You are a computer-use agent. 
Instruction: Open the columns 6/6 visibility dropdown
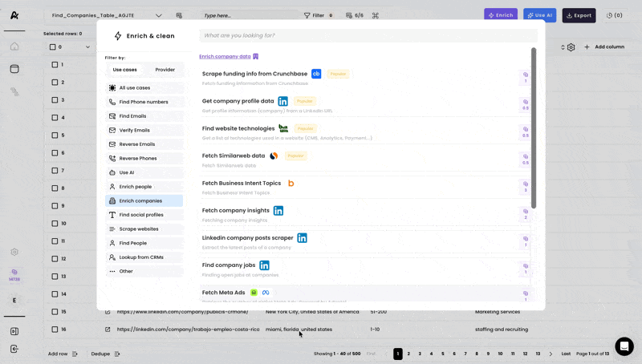click(355, 15)
